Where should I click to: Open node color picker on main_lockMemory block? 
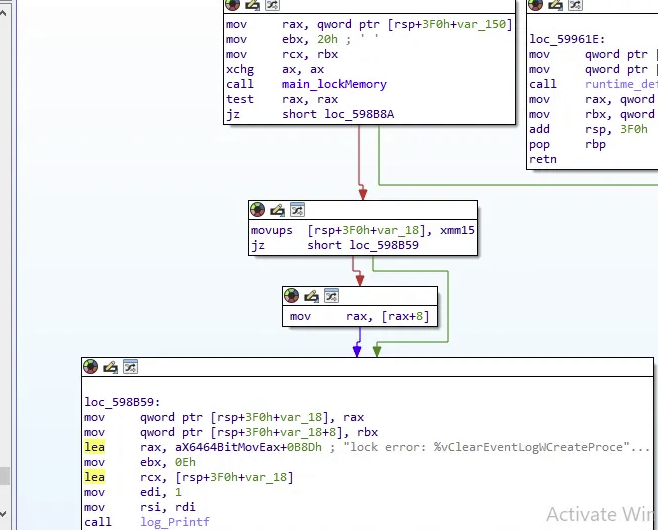pyautogui.click(x=232, y=5)
